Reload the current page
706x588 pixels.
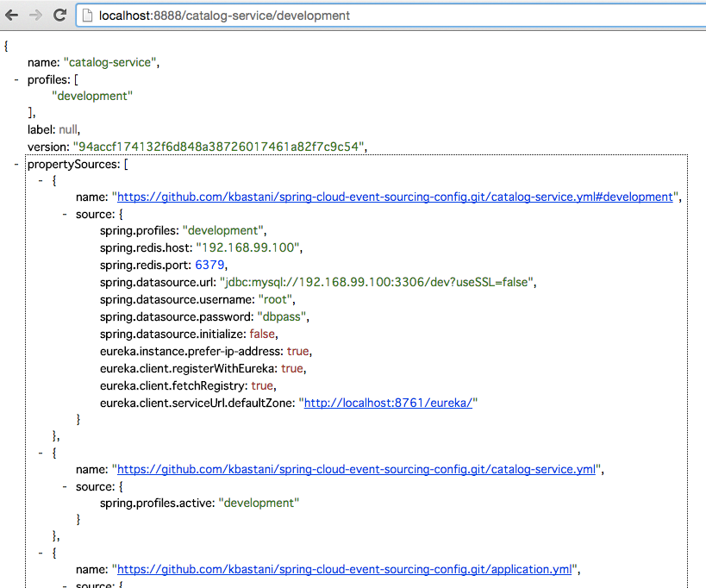[x=59, y=15]
